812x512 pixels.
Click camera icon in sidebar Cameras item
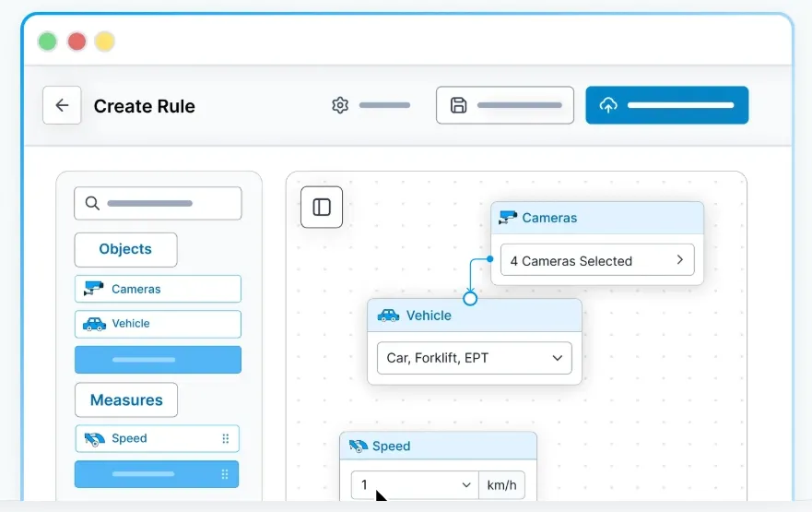pyautogui.click(x=94, y=288)
